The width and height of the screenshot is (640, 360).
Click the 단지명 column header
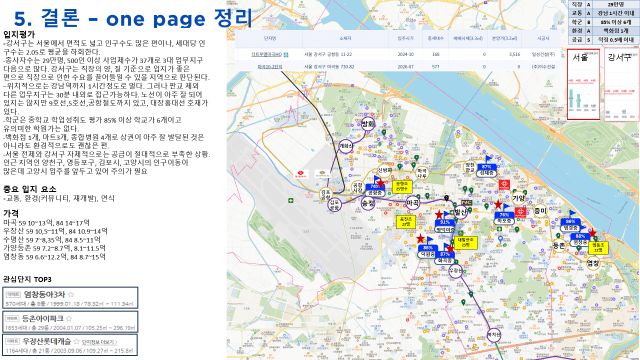pos(270,38)
